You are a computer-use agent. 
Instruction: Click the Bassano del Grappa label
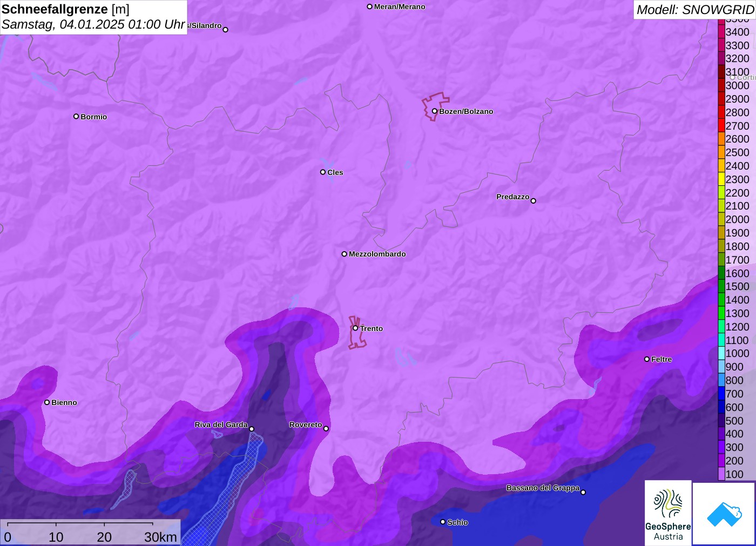543,488
